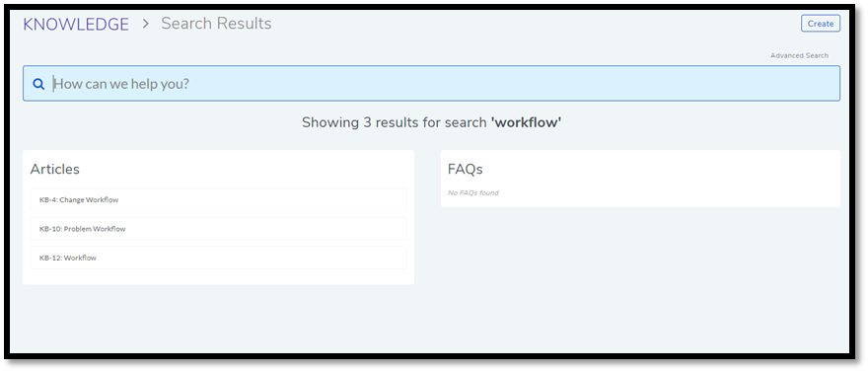Select the Search Results breadcrumb label

tap(216, 24)
